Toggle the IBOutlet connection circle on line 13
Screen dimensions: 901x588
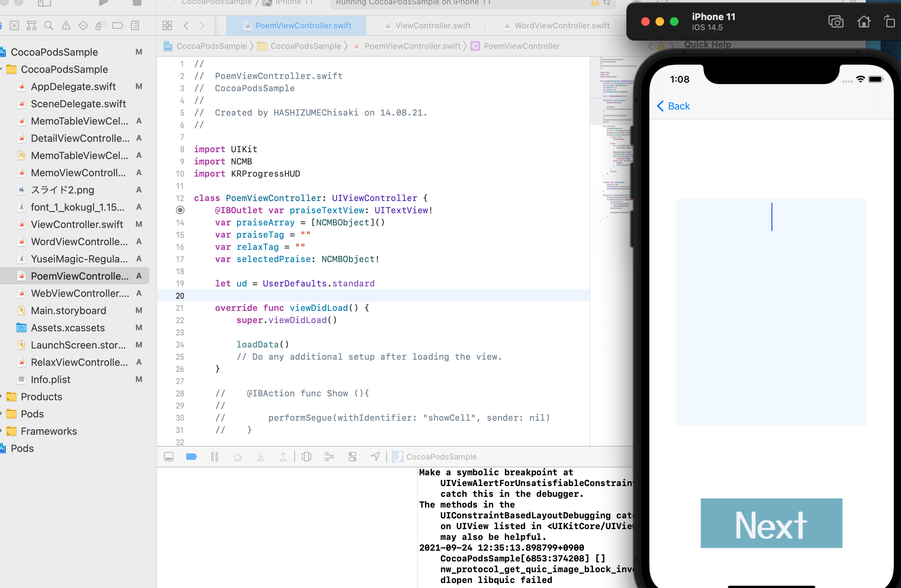click(x=180, y=210)
